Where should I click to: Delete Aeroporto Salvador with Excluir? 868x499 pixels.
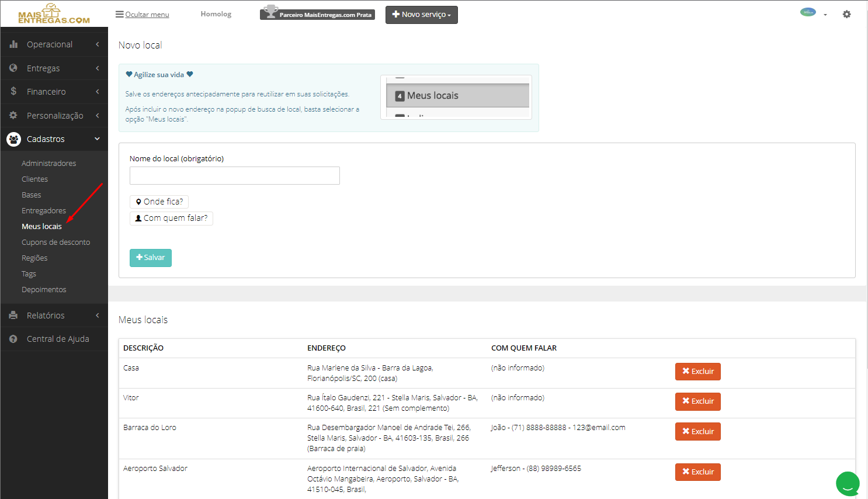tap(698, 472)
